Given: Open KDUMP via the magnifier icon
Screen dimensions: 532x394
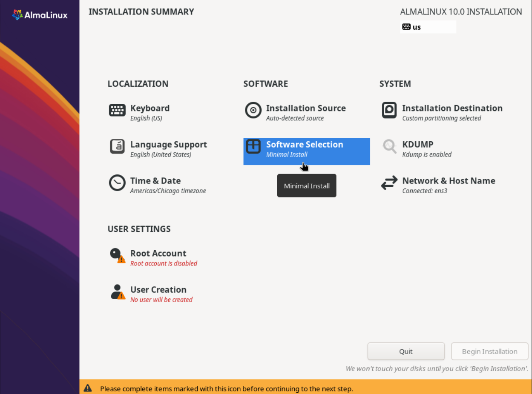Looking at the screenshot, I should click(x=389, y=146).
